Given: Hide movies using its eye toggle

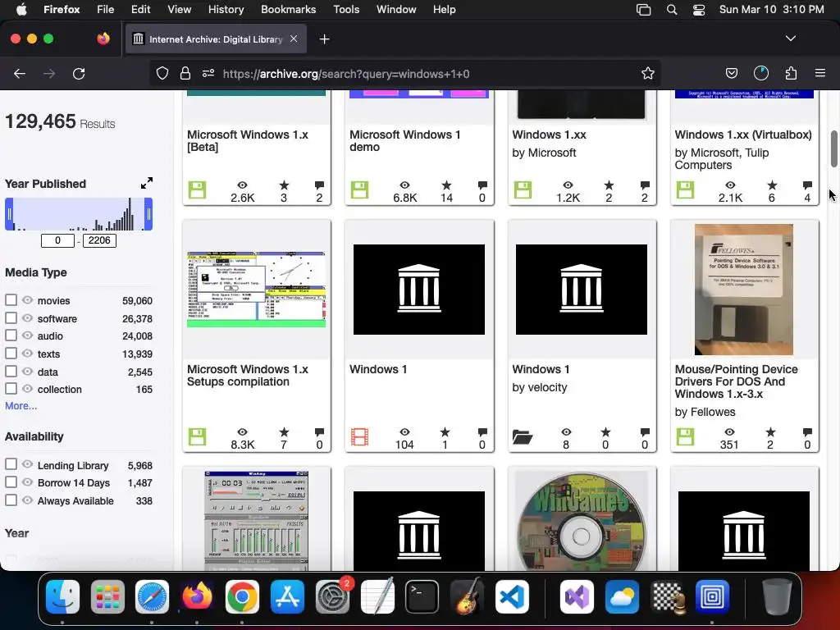Looking at the screenshot, I should [27, 300].
